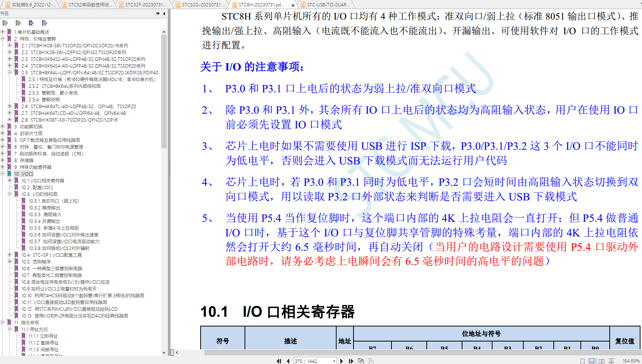642x364 pixels.
Task: Go to bookmark 11.1.2 直接寻址
Action: (43, 343)
